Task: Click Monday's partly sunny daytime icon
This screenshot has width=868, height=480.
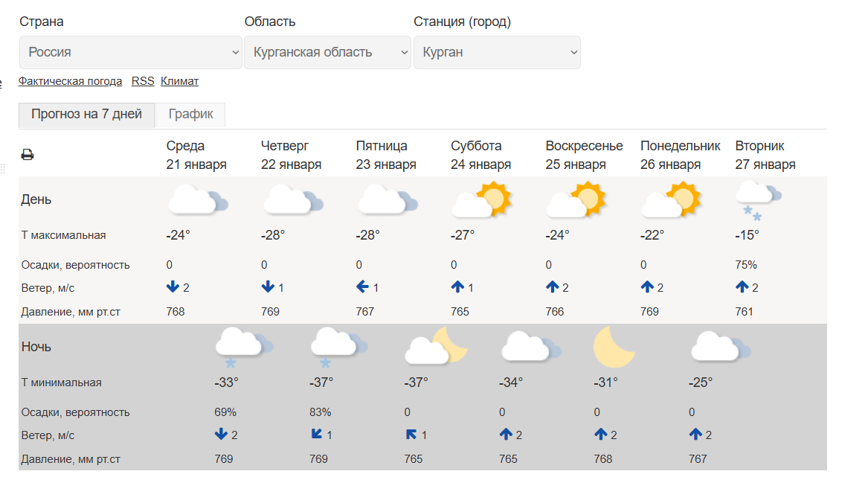Action: pos(671,199)
